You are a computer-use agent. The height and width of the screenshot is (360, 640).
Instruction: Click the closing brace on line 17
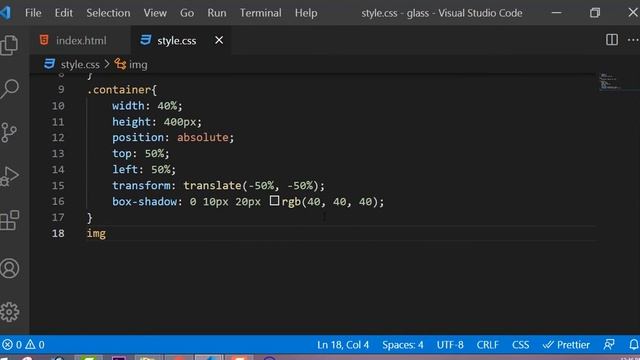click(x=90, y=218)
